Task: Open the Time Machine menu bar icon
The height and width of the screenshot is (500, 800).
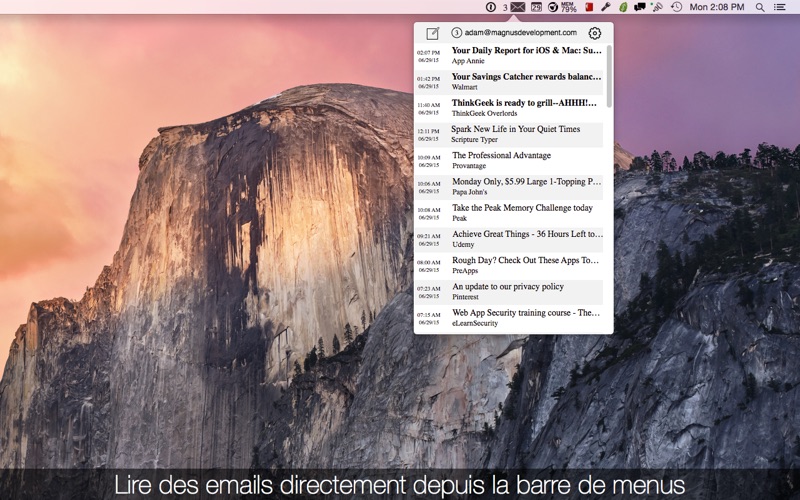Action: [x=677, y=7]
